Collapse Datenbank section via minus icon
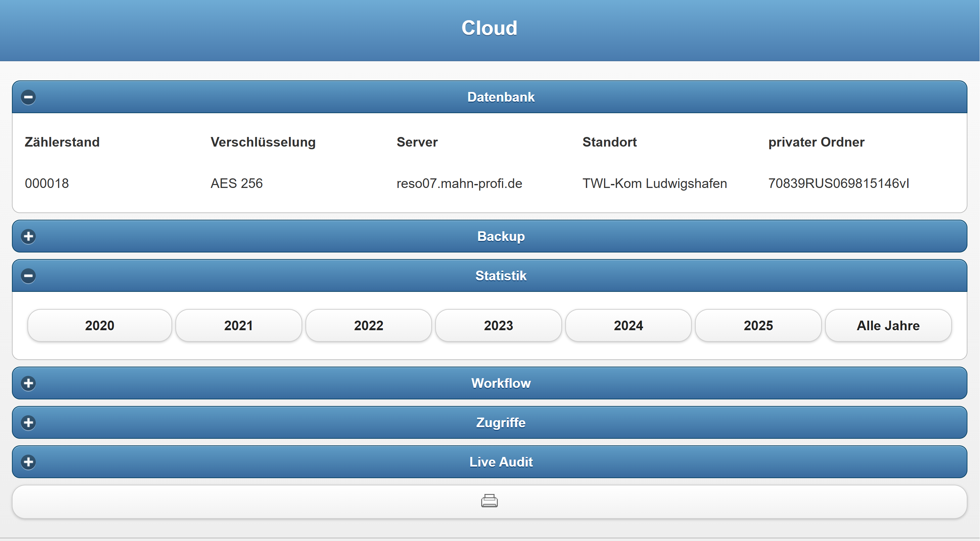 [x=28, y=97]
